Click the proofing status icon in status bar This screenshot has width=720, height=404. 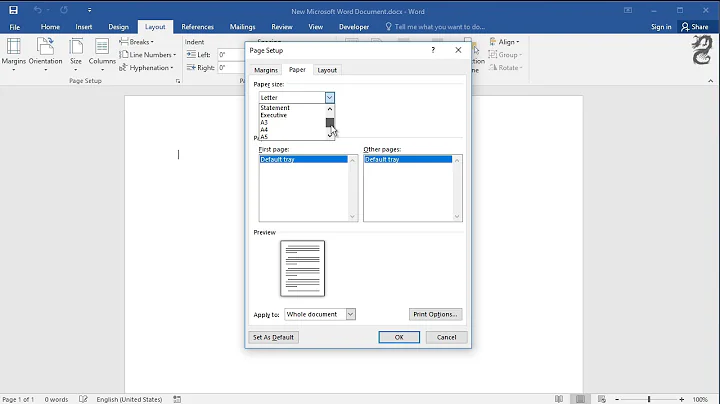[83, 399]
